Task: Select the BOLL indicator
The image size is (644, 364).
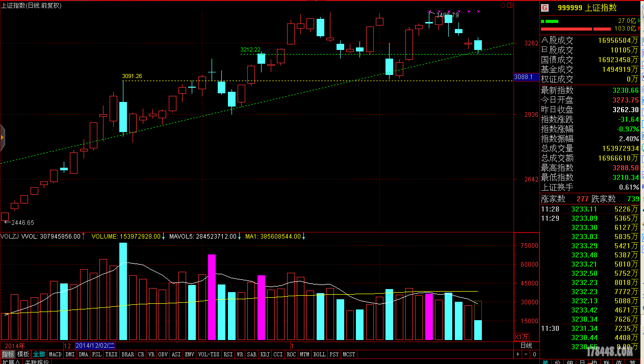Action: [319, 354]
